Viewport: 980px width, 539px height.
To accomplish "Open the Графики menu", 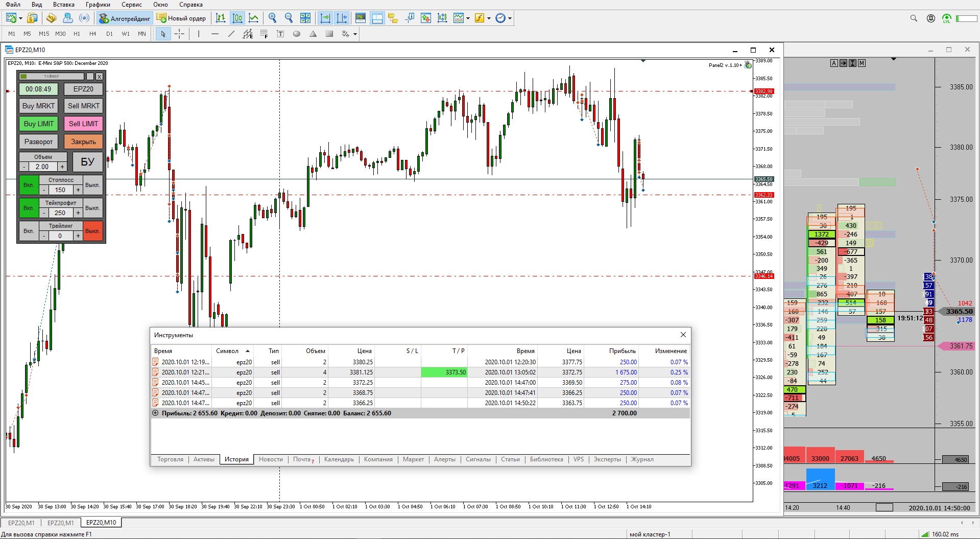I will [98, 5].
